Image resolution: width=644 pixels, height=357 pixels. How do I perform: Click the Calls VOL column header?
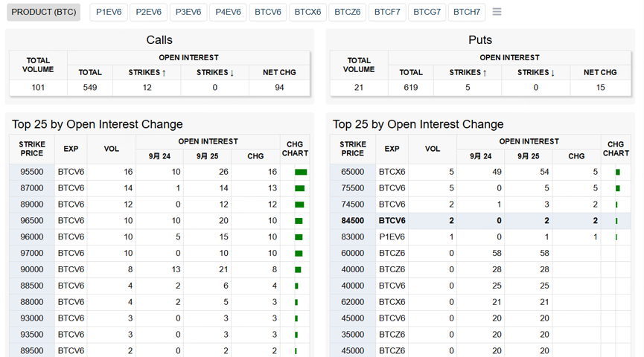coord(111,149)
